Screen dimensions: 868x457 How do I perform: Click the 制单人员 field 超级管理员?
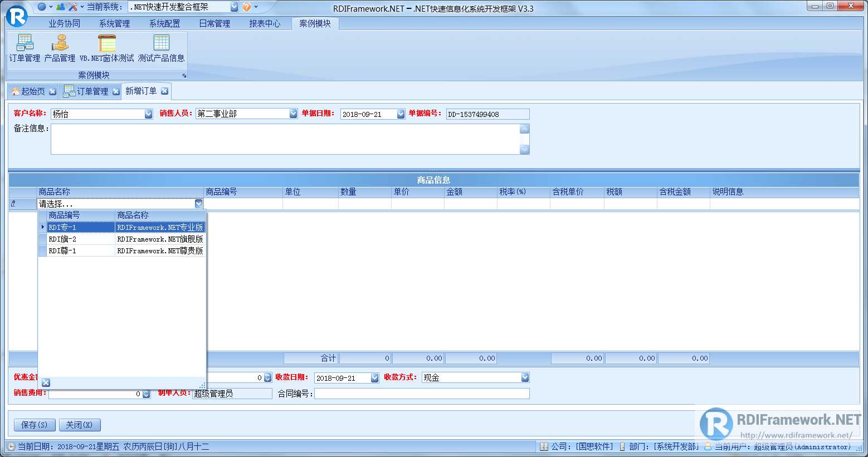(x=232, y=394)
